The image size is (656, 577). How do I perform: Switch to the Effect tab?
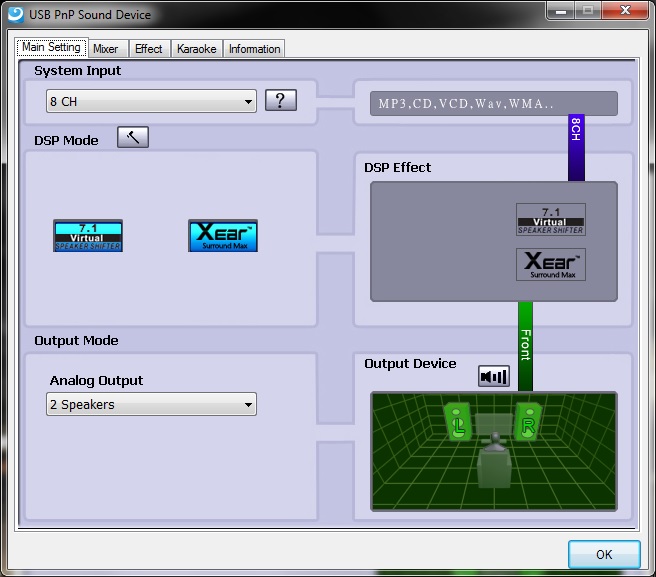(x=149, y=49)
